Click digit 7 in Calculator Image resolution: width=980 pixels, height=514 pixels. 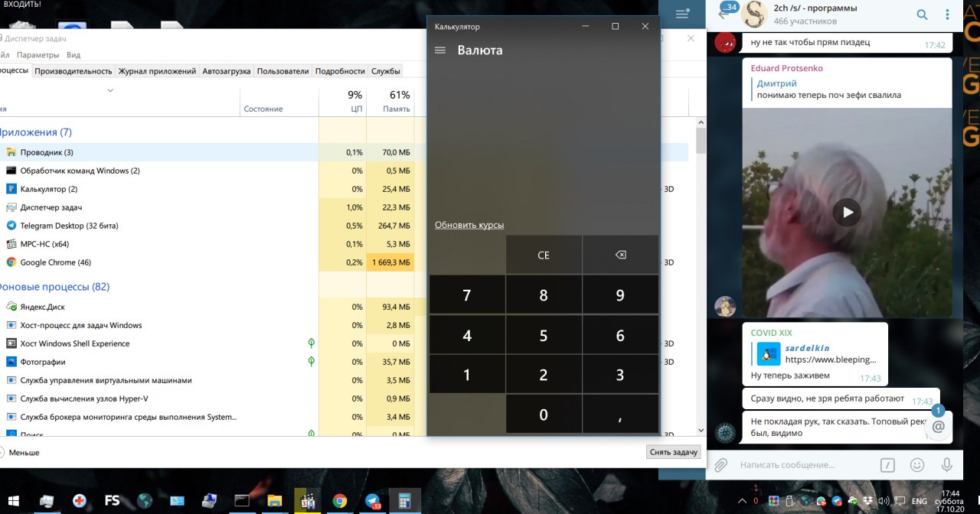pyautogui.click(x=467, y=295)
